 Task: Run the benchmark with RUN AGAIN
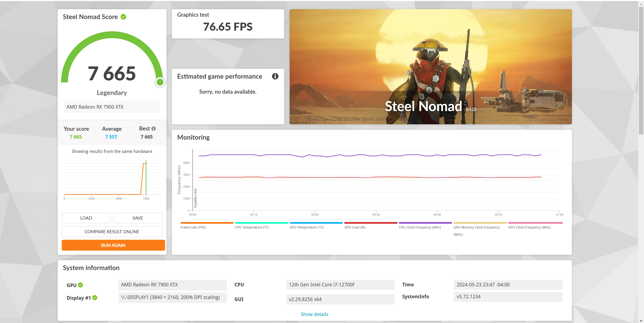point(113,245)
